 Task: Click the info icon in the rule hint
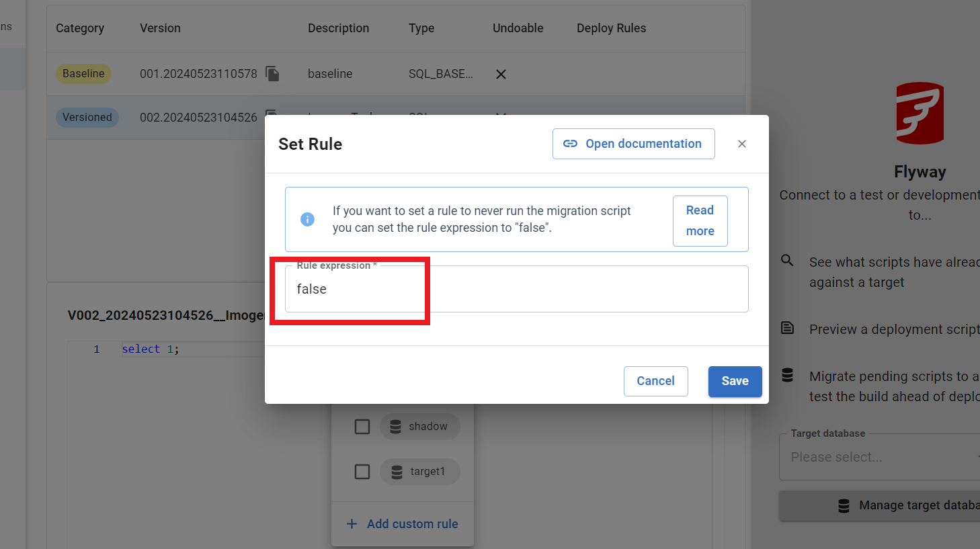click(307, 219)
